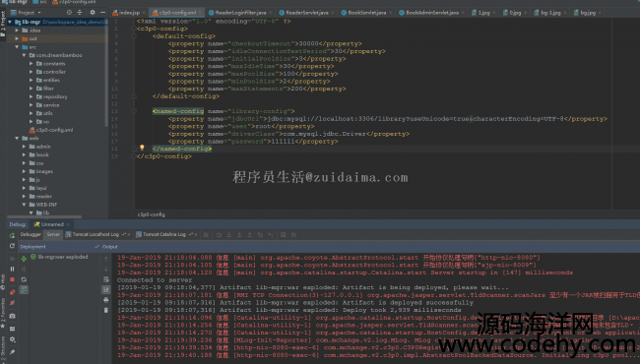Open the Web side tool window

[x=3, y=282]
